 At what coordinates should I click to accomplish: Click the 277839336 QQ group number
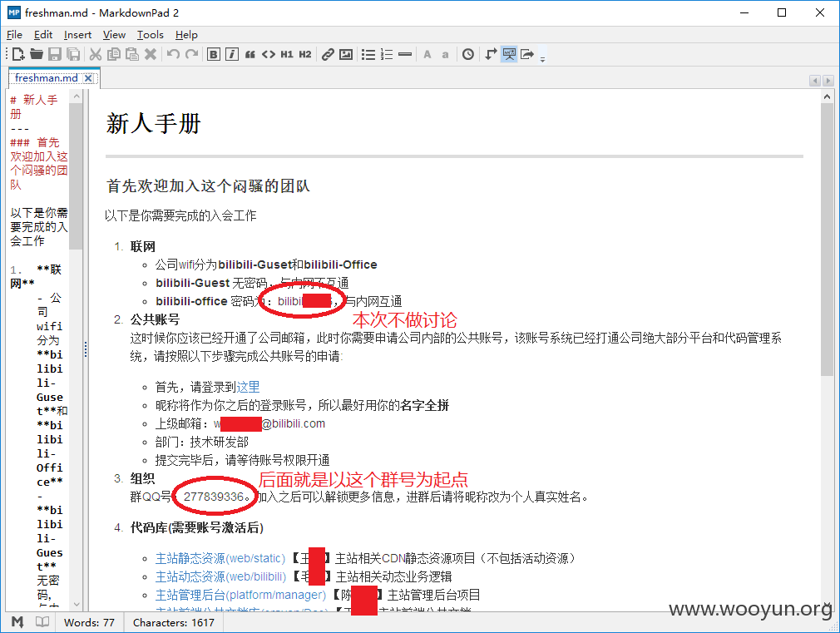click(x=214, y=497)
